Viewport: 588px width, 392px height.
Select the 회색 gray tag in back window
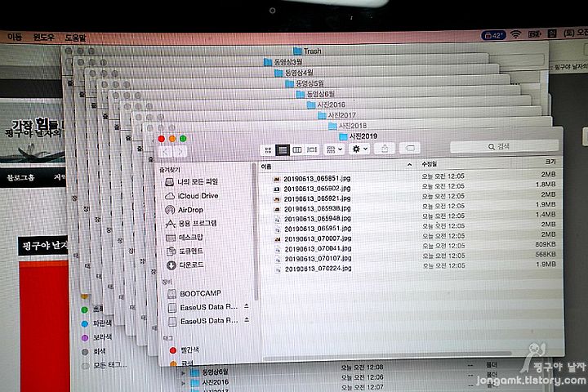coord(94,351)
